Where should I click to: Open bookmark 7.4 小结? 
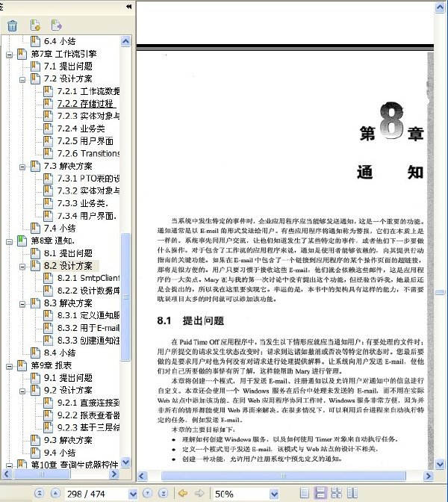(x=60, y=229)
